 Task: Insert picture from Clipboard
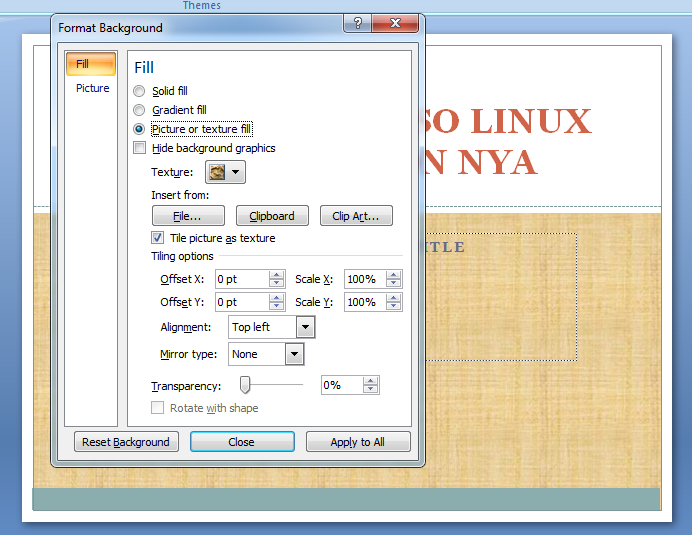[x=272, y=216]
